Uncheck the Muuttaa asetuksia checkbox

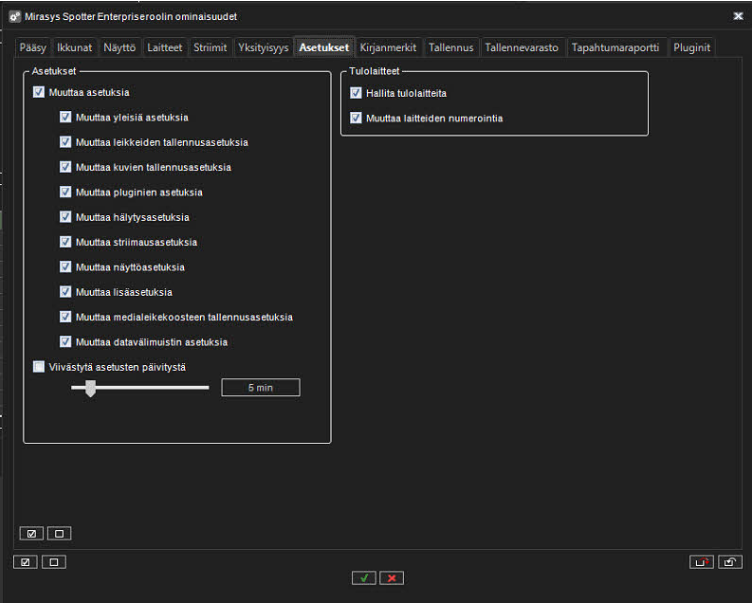point(39,92)
